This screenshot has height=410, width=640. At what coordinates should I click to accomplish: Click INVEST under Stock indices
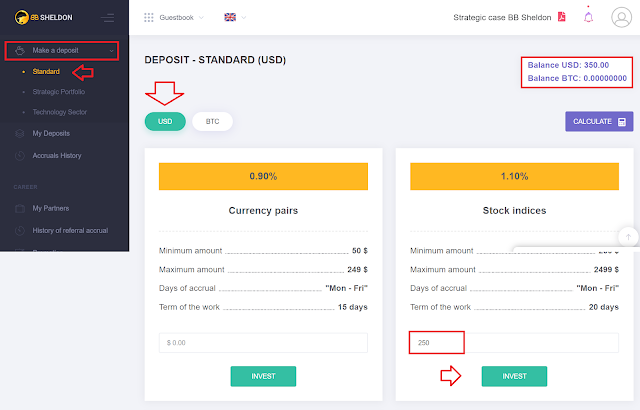coord(514,376)
